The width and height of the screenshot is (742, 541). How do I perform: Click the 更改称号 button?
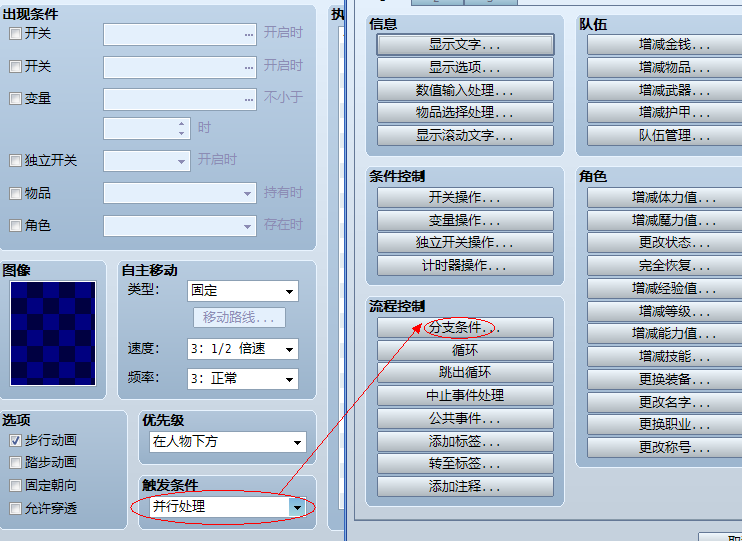coord(664,447)
